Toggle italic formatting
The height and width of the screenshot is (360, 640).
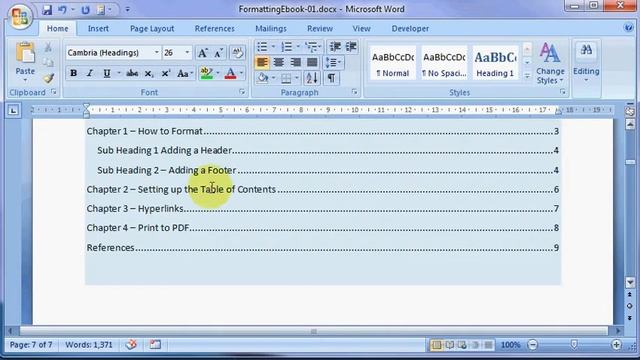pyautogui.click(x=90, y=73)
